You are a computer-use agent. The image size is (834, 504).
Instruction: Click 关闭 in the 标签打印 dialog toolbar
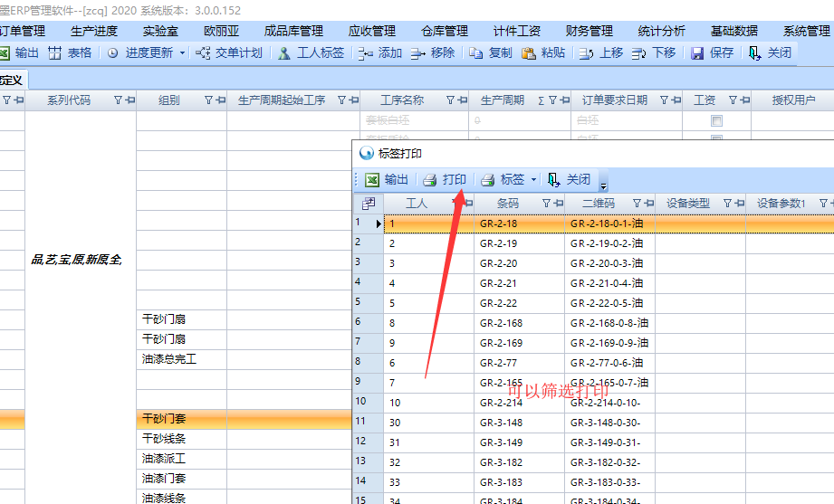pos(569,180)
